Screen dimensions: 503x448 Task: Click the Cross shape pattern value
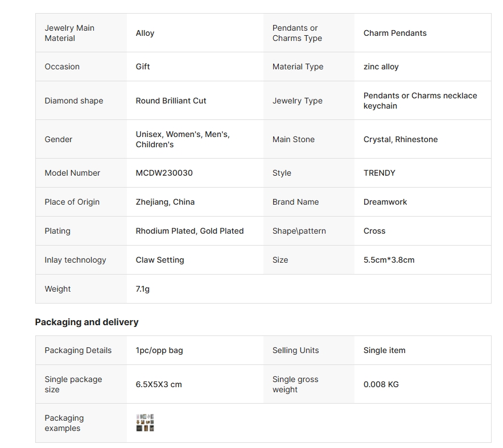pyautogui.click(x=374, y=231)
